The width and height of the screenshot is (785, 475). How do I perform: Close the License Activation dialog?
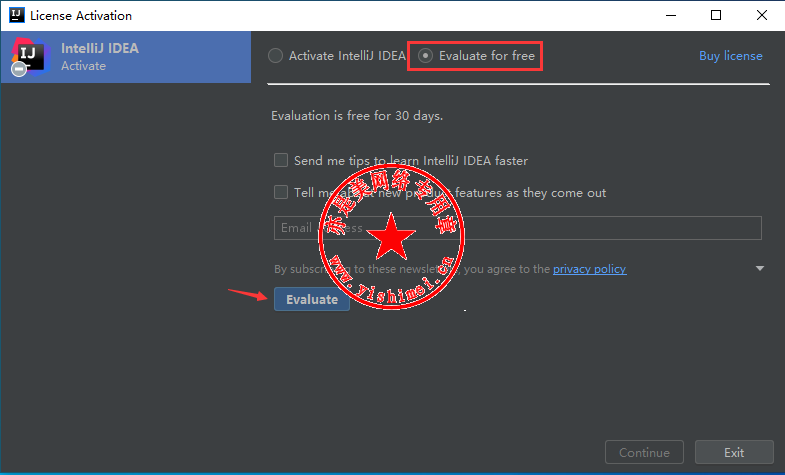[761, 16]
